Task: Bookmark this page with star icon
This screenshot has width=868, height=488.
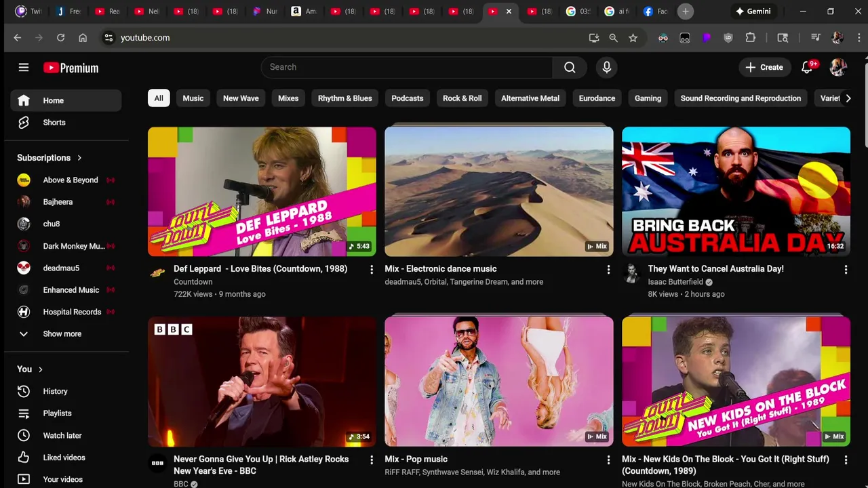Action: (633, 38)
